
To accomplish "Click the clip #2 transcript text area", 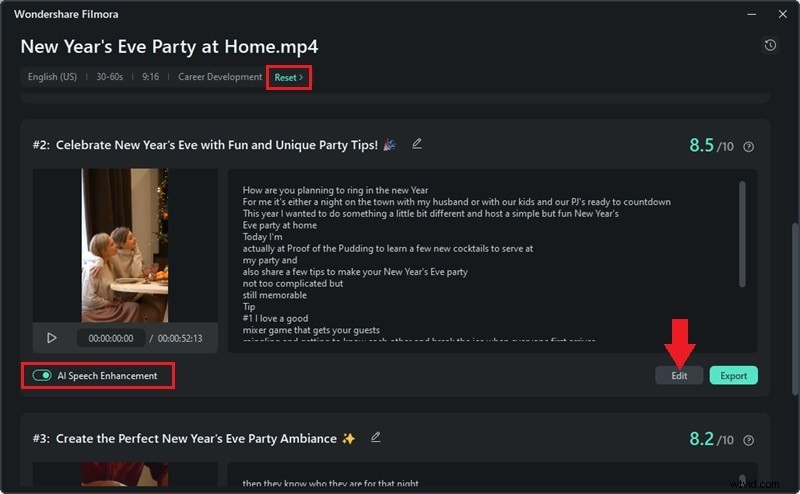I will 480,260.
